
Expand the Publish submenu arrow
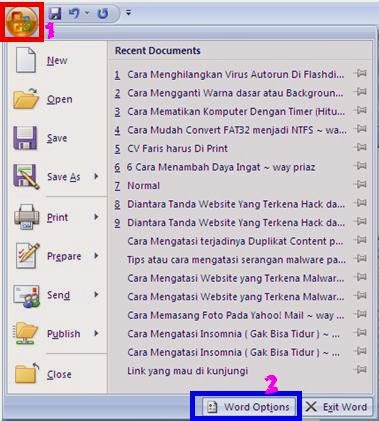tap(96, 333)
